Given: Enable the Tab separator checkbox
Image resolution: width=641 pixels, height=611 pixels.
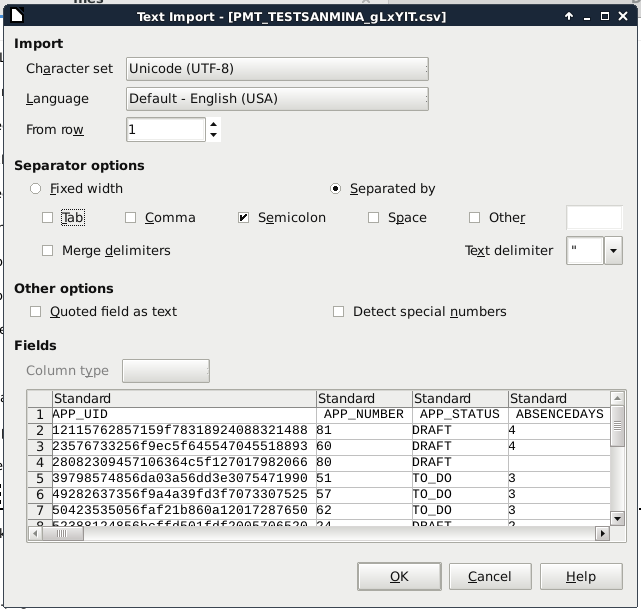Looking at the screenshot, I should point(48,218).
